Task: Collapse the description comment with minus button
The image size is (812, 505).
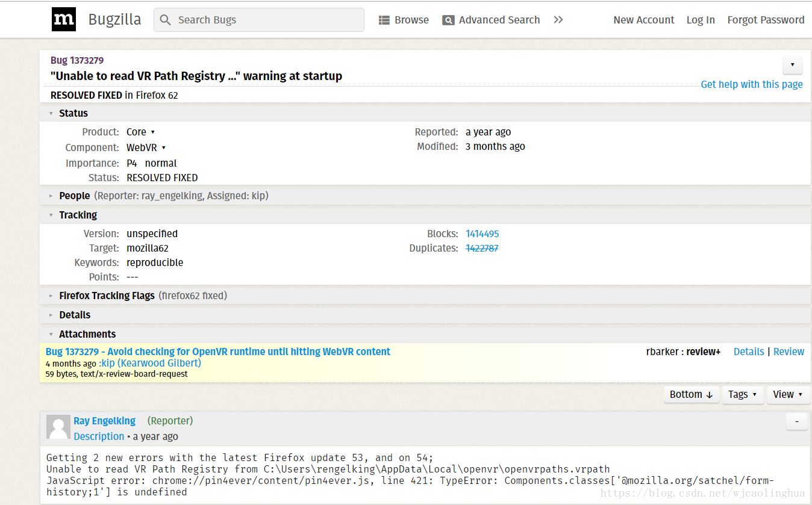Action: (x=797, y=422)
